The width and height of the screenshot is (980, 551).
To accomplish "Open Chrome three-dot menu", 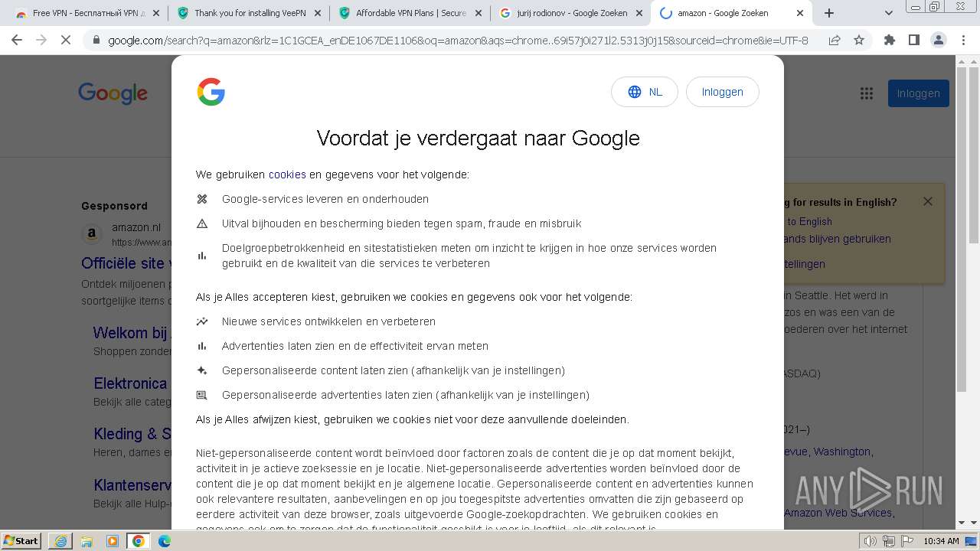I will 963,40.
